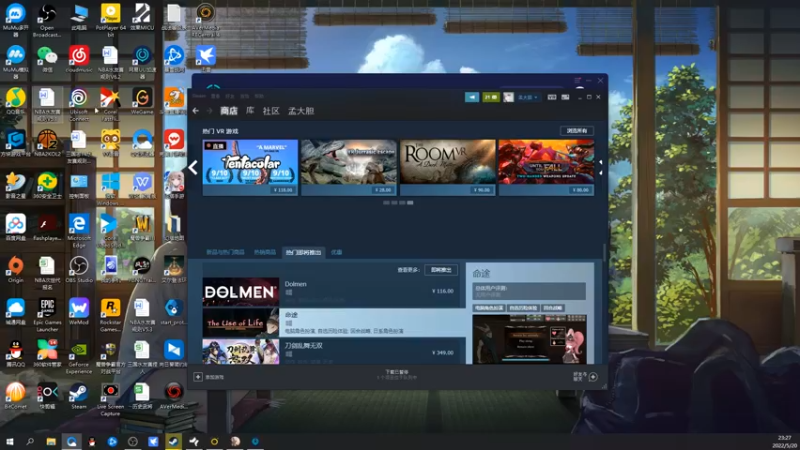Open the Dolmen game row
This screenshot has height=450, width=800.
(334, 292)
